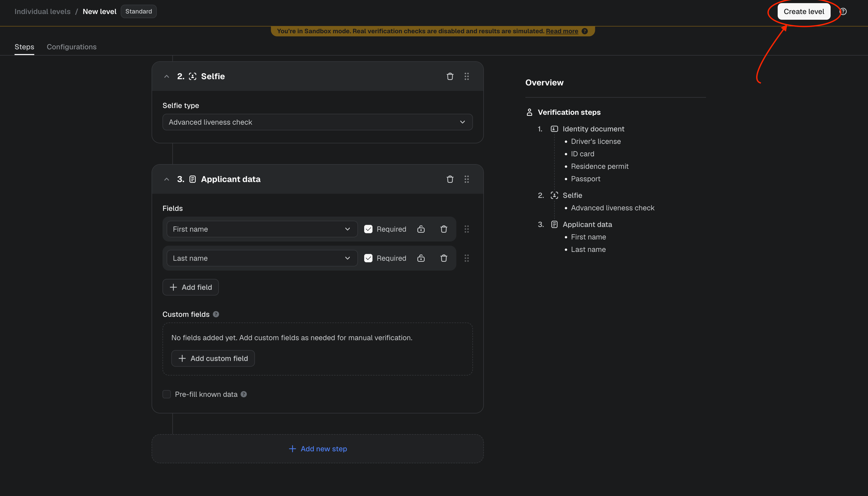Uncheck Required for Last name
868x496 pixels.
tap(368, 258)
